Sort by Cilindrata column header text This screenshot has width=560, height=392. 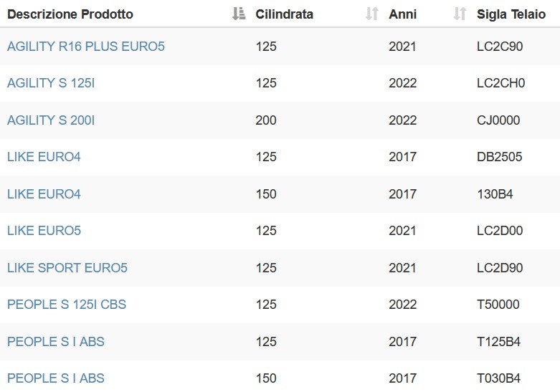284,14
